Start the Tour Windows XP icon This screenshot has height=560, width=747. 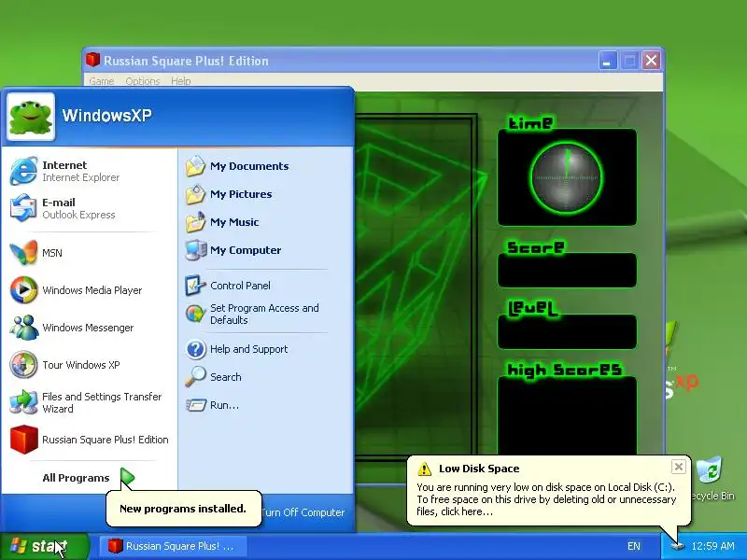click(x=23, y=364)
